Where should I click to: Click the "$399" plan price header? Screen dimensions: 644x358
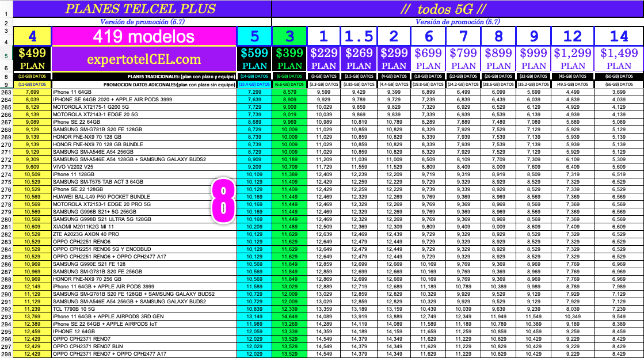tap(289, 53)
